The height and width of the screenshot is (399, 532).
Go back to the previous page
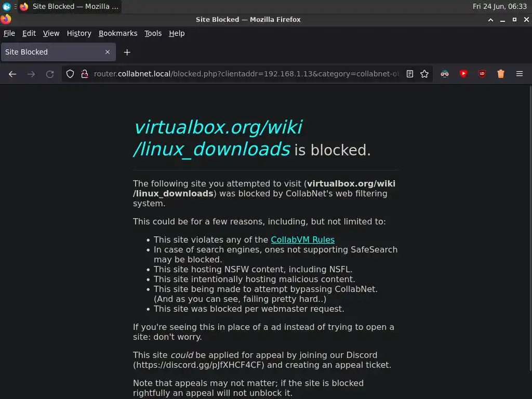pos(12,74)
